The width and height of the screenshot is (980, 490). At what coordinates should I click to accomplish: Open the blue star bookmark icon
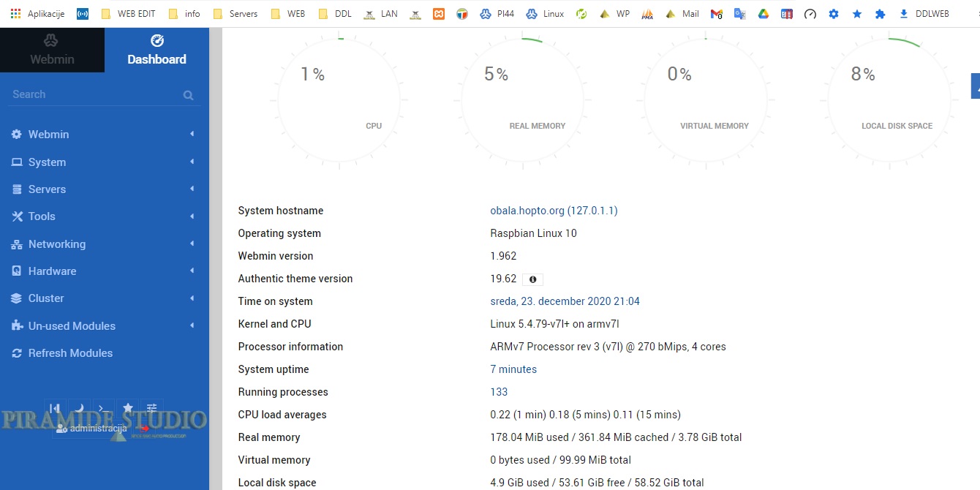point(857,14)
